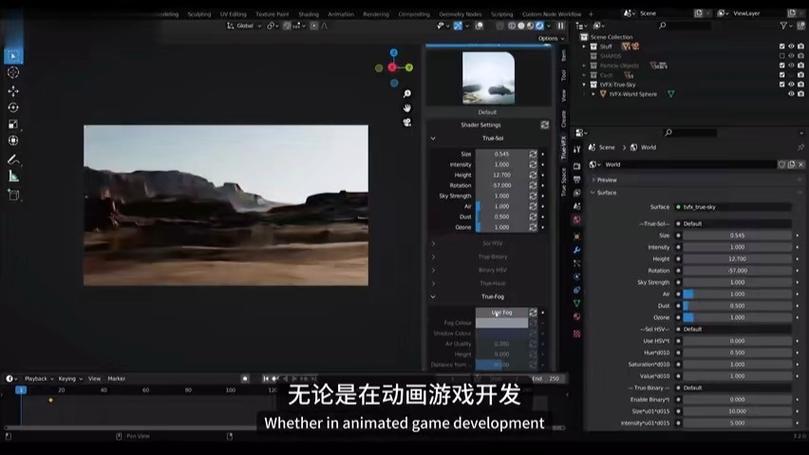Toggle the Stuff collection exclude checkbox
The image size is (809, 455).
(x=782, y=46)
